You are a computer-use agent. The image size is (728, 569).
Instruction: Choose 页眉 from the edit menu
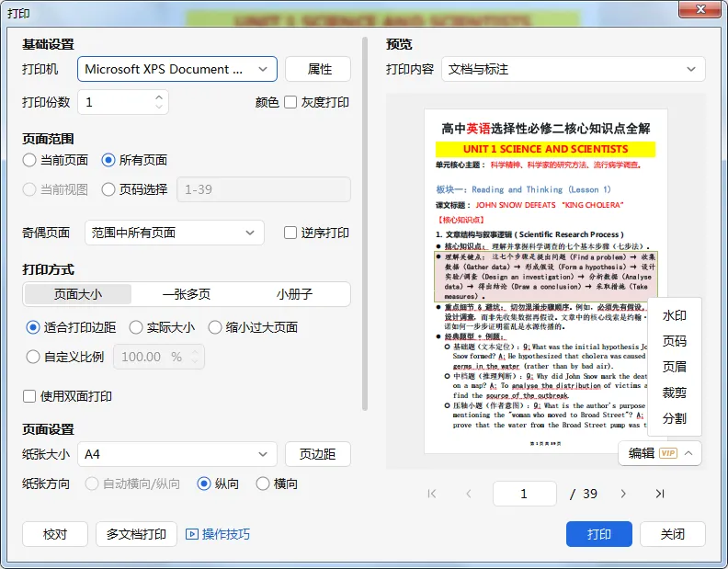point(674,367)
